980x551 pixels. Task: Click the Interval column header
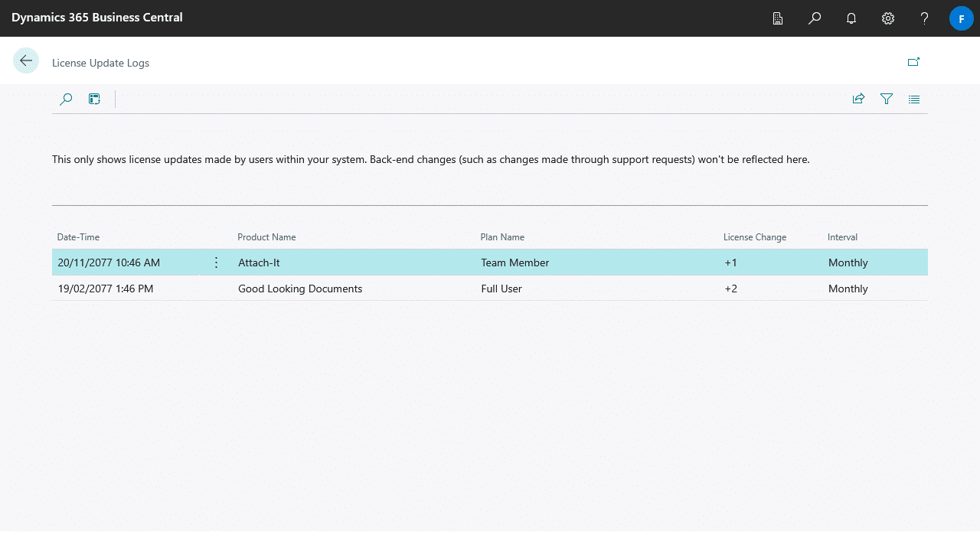pyautogui.click(x=842, y=237)
